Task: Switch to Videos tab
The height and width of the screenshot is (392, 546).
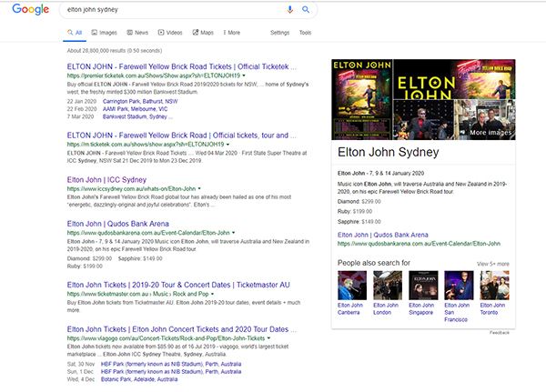Action: (170, 33)
